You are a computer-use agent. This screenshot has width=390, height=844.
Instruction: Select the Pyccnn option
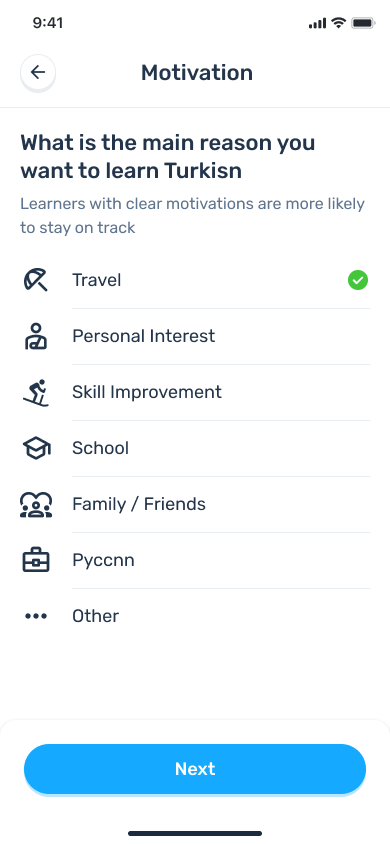(195, 560)
